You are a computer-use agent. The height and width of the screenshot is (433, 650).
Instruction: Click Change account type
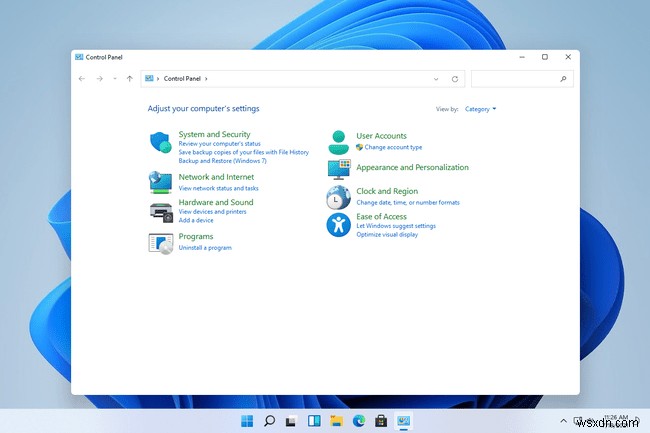393,147
